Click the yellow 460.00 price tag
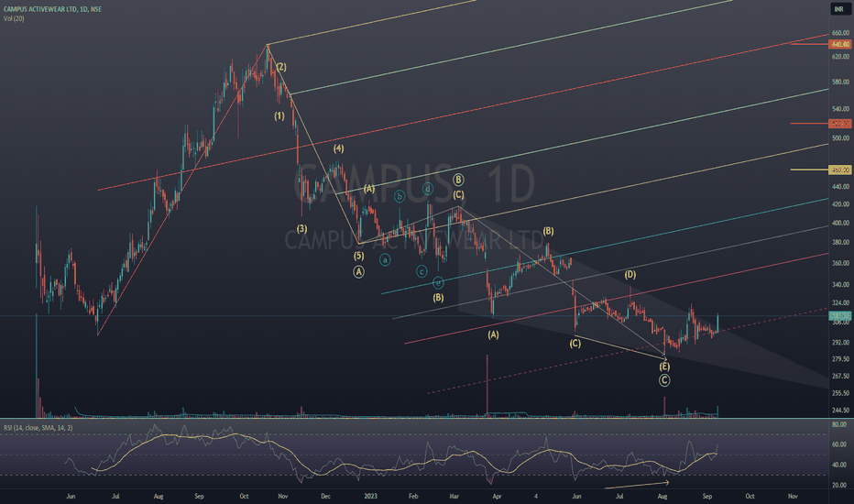The width and height of the screenshot is (854, 504). point(839,170)
